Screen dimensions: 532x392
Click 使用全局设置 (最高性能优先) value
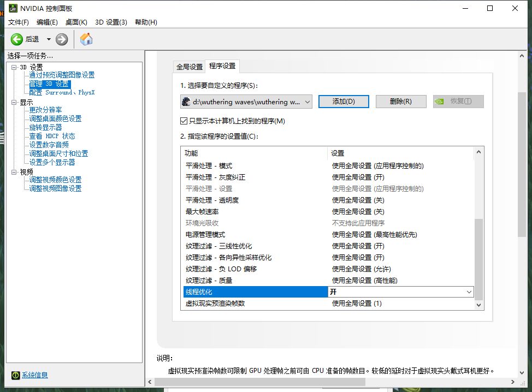(x=375, y=235)
